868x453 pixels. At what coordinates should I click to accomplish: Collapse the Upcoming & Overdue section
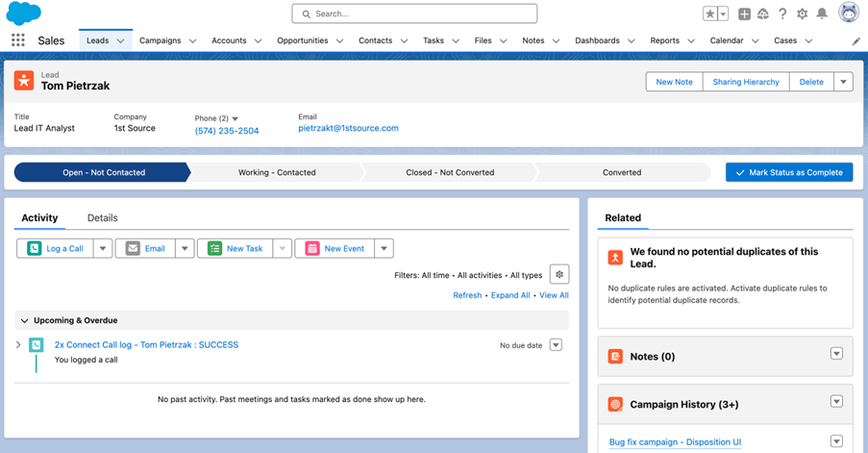tap(24, 320)
